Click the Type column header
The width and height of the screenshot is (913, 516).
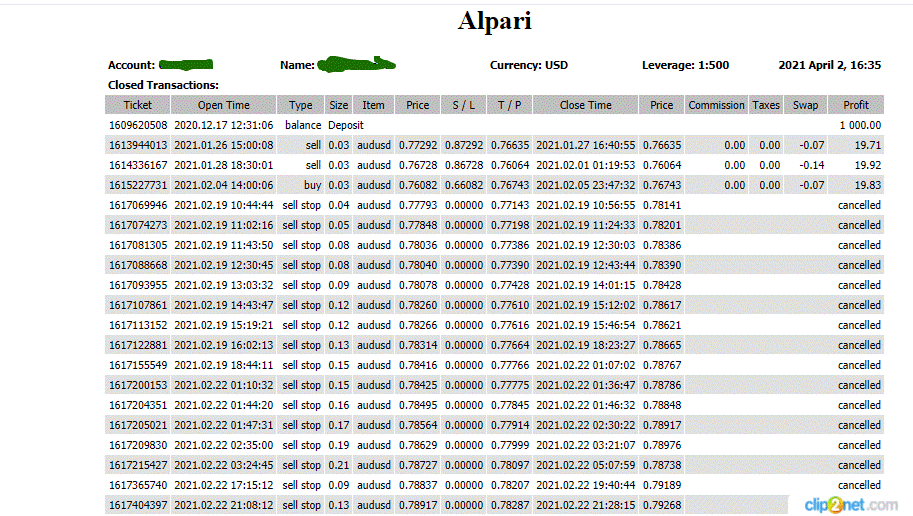(x=300, y=105)
